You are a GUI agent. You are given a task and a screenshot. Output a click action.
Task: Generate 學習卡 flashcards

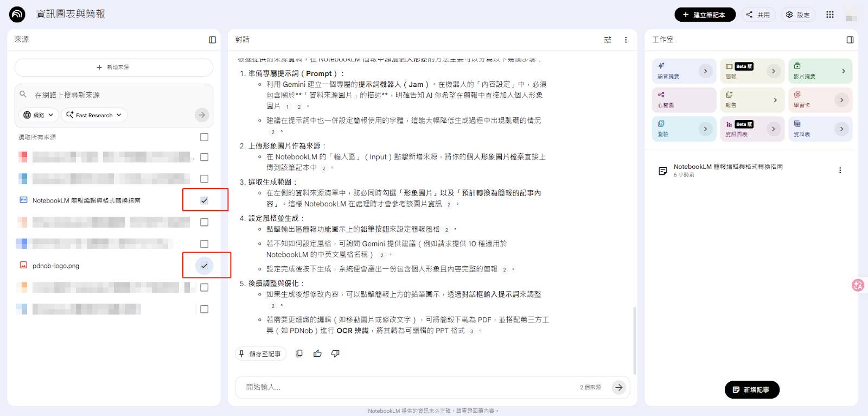(820, 100)
